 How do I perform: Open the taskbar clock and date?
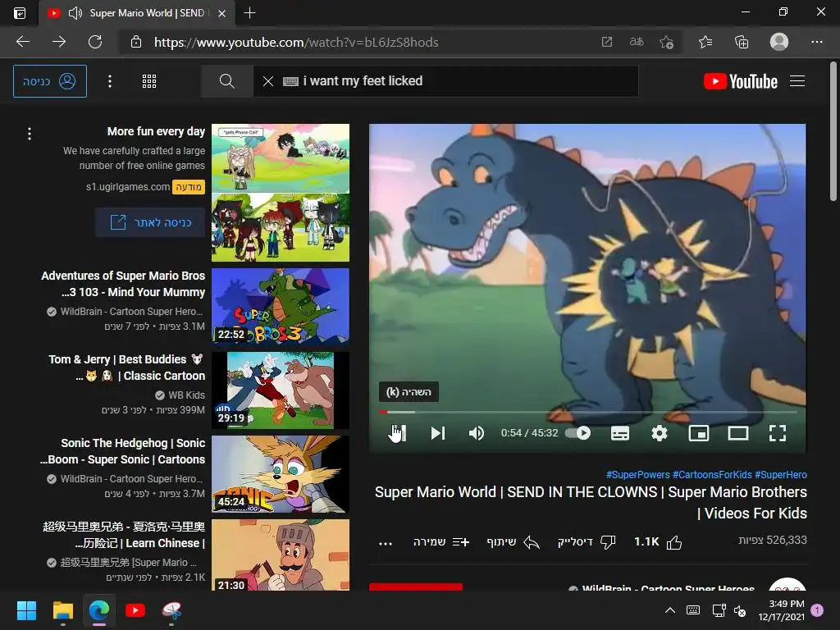[x=782, y=610]
